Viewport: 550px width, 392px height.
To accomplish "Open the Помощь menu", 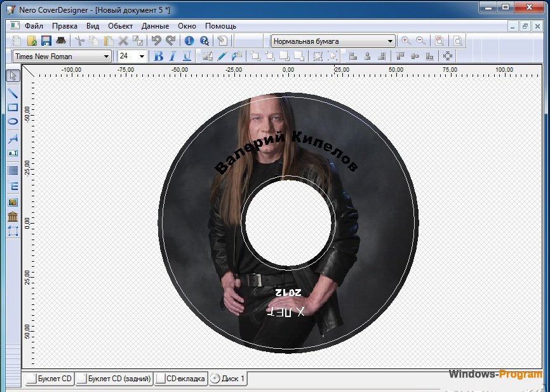I will click(x=220, y=26).
